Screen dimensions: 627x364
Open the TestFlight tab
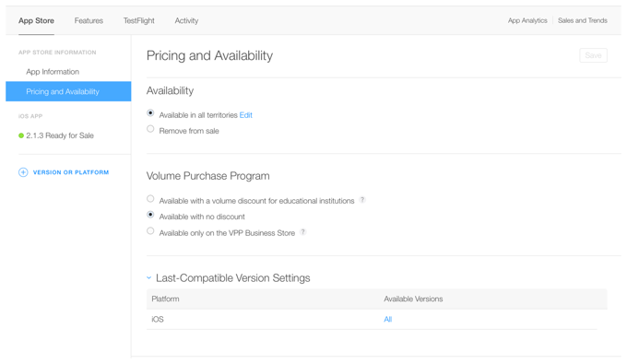[138, 20]
